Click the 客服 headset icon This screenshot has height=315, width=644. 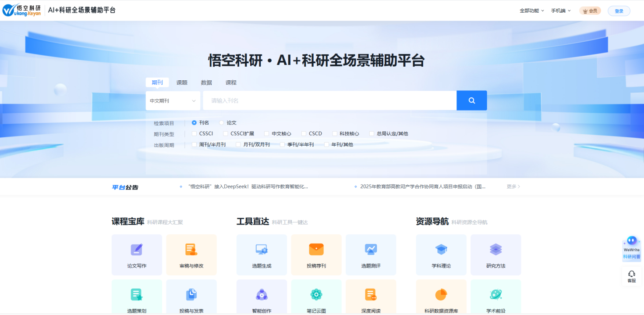(631, 274)
